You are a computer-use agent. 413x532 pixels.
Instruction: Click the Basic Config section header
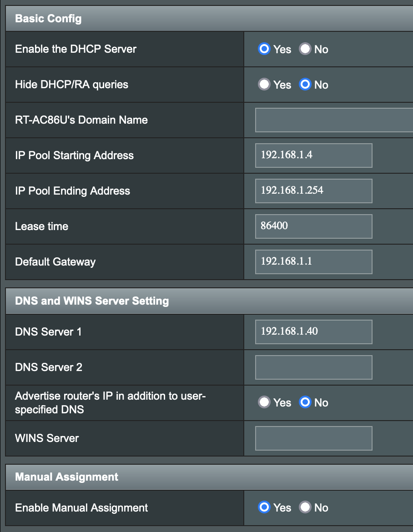pyautogui.click(x=48, y=19)
